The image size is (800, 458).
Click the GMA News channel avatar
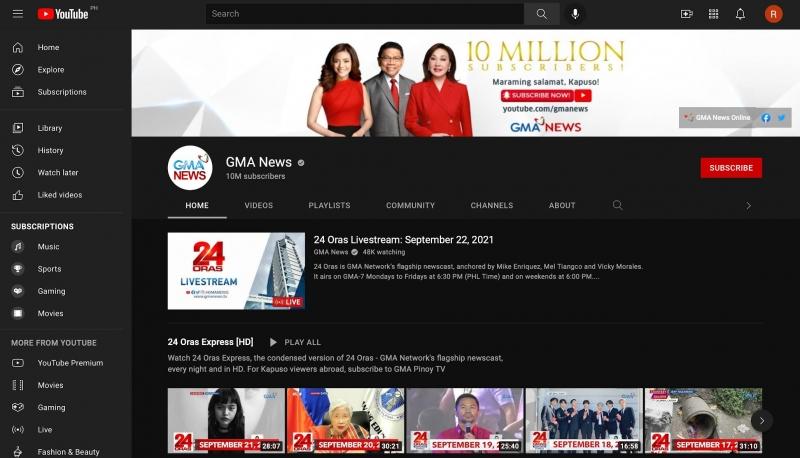pos(190,168)
